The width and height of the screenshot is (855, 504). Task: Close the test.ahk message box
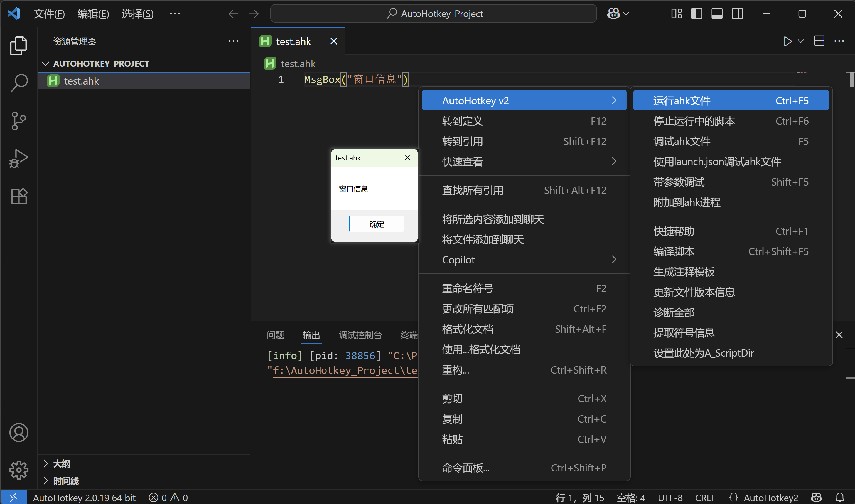[407, 158]
